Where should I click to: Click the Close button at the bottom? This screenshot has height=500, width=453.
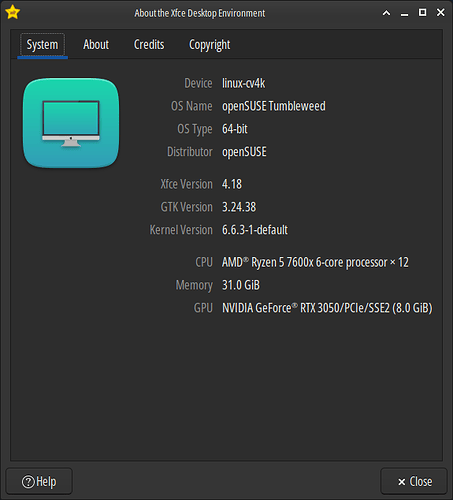click(x=414, y=481)
